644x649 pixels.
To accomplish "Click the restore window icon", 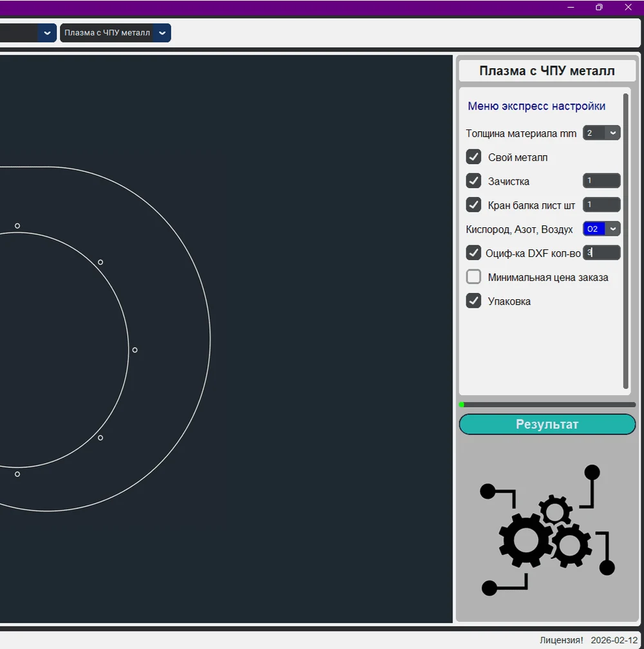I will pyautogui.click(x=599, y=7).
